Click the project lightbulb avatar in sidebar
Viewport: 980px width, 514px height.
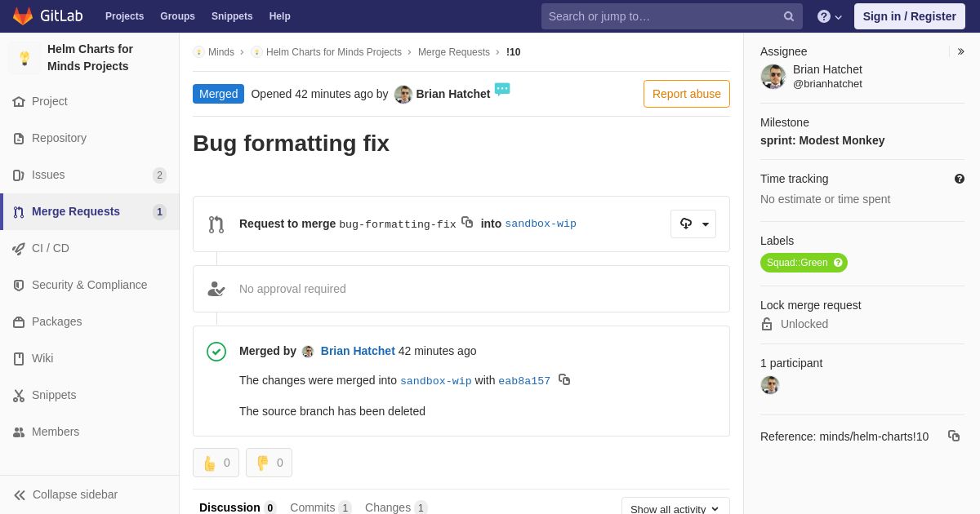(24, 58)
